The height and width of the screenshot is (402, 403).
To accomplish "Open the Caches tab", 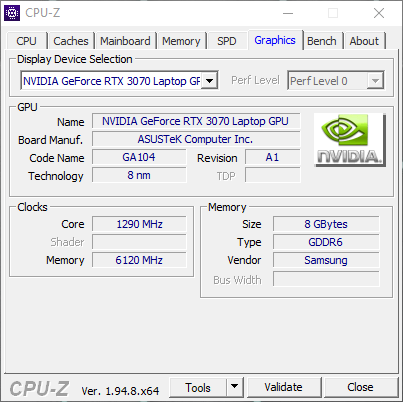I will point(71,41).
